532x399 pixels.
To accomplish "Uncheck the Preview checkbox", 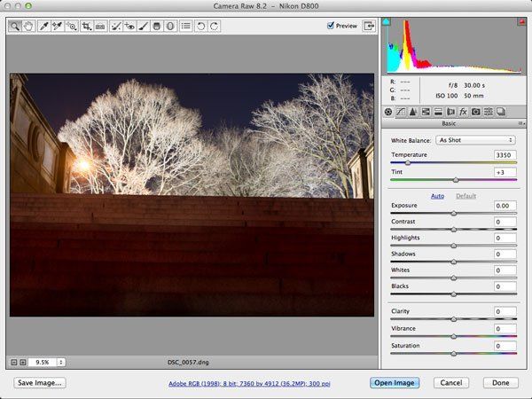I will coord(331,26).
